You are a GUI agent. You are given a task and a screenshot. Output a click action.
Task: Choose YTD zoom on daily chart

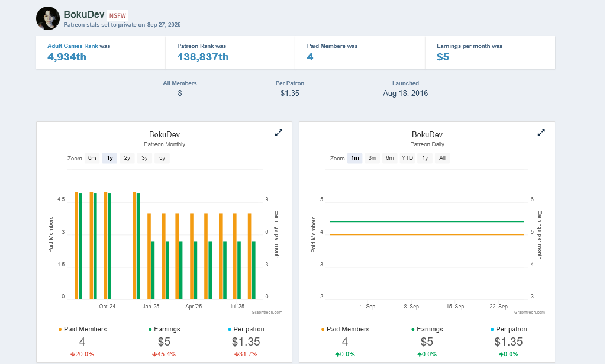pos(407,158)
